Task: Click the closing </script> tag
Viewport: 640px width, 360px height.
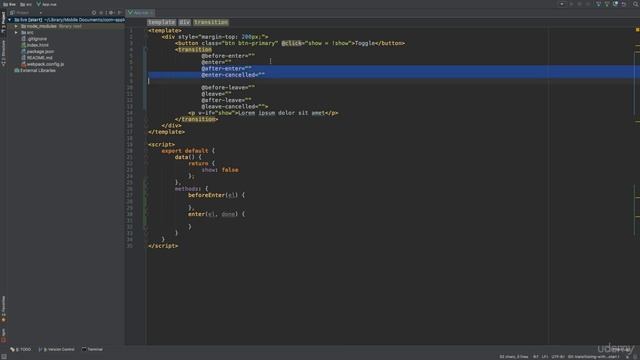Action: click(x=163, y=246)
